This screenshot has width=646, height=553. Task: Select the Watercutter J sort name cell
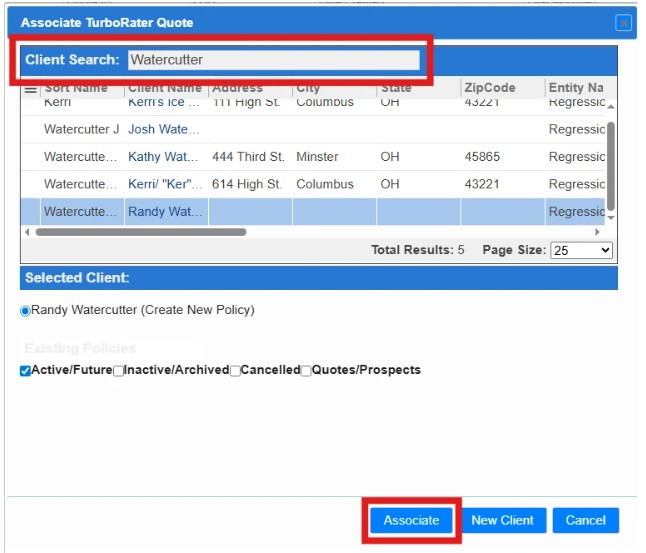(x=81, y=129)
